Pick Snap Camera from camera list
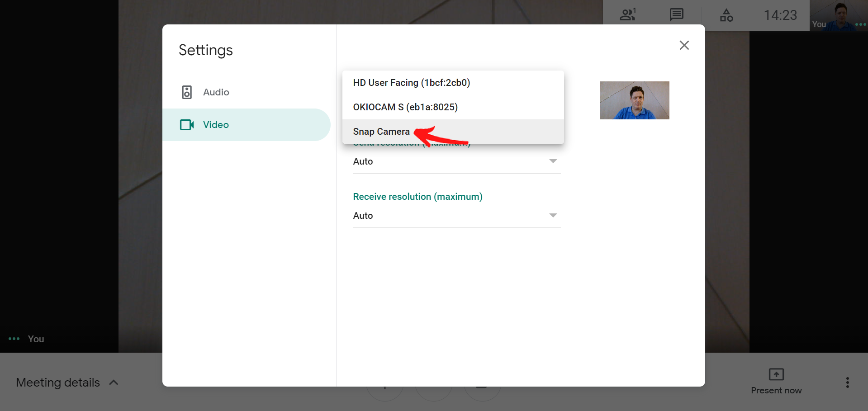 (381, 132)
